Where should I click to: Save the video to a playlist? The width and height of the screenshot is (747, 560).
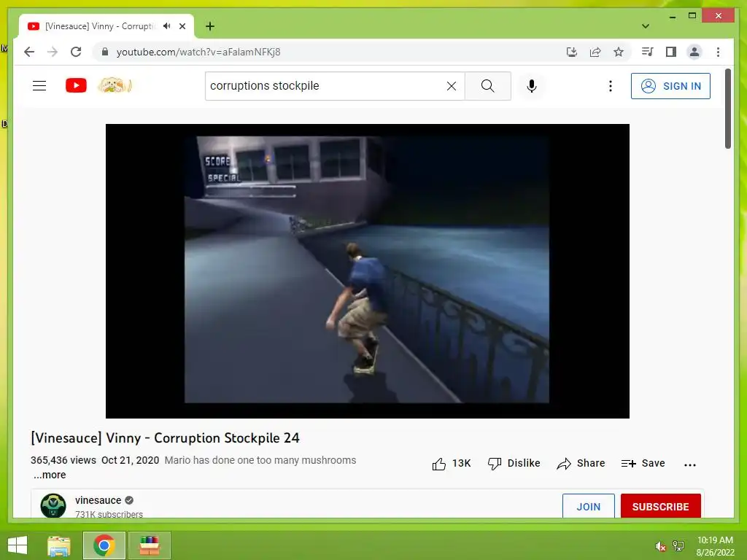coord(643,463)
